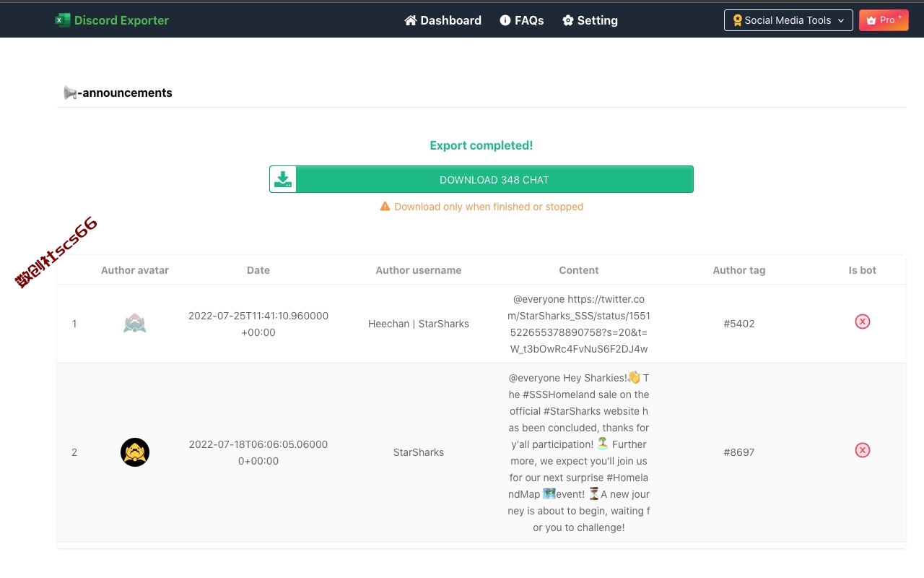Click the download arrow icon beside Download 348 Chat
The height and width of the screenshot is (578, 924).
tap(283, 179)
